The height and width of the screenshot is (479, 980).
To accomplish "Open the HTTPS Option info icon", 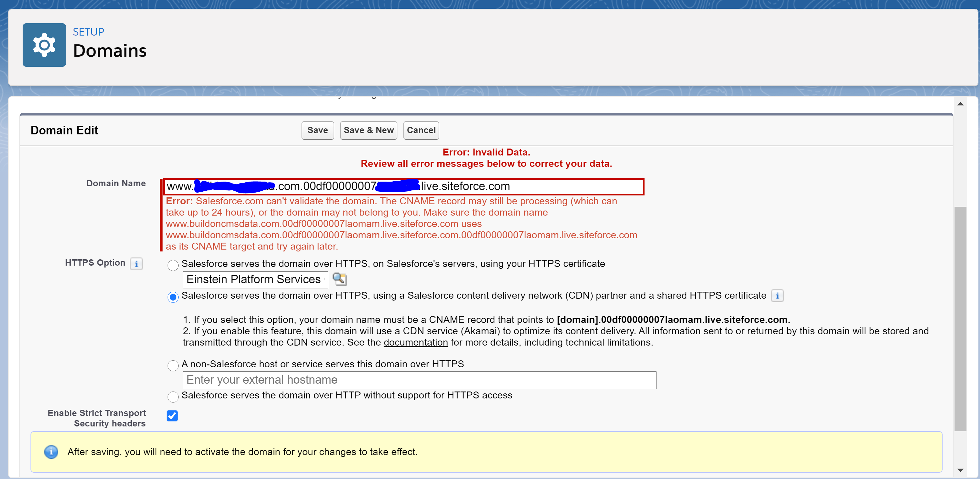I will [136, 263].
